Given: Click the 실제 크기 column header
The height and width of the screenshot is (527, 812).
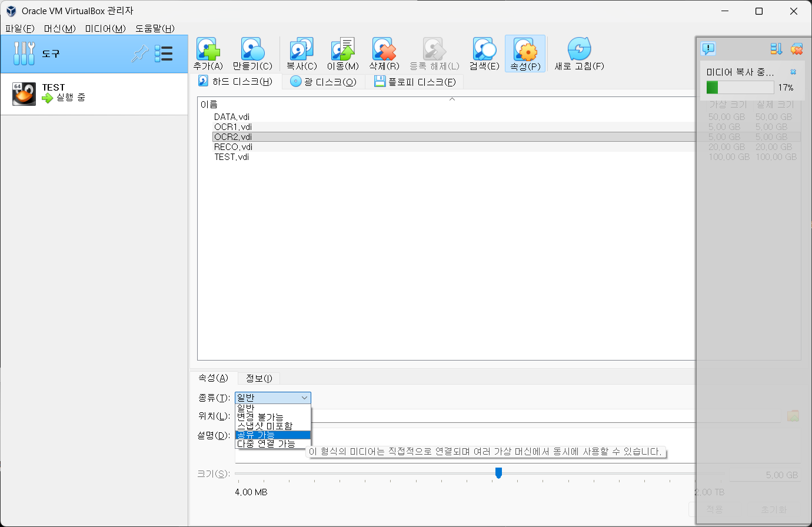Looking at the screenshot, I should click(x=775, y=104).
